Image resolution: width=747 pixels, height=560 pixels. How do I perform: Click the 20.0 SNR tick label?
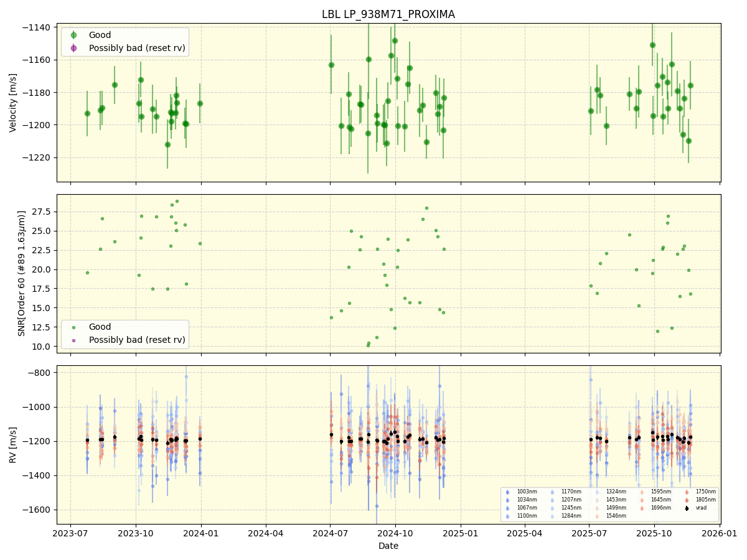pos(43,269)
